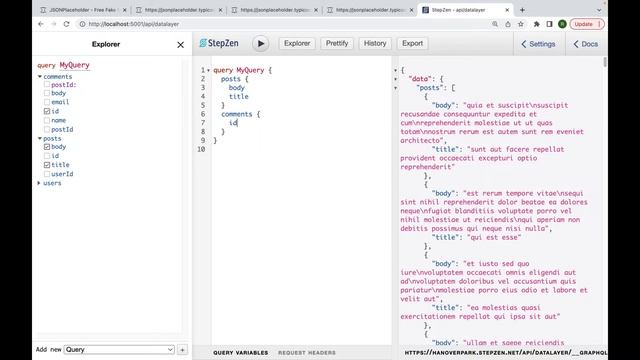The height and width of the screenshot is (360, 640).
Task: Click the Export button
Action: click(412, 43)
